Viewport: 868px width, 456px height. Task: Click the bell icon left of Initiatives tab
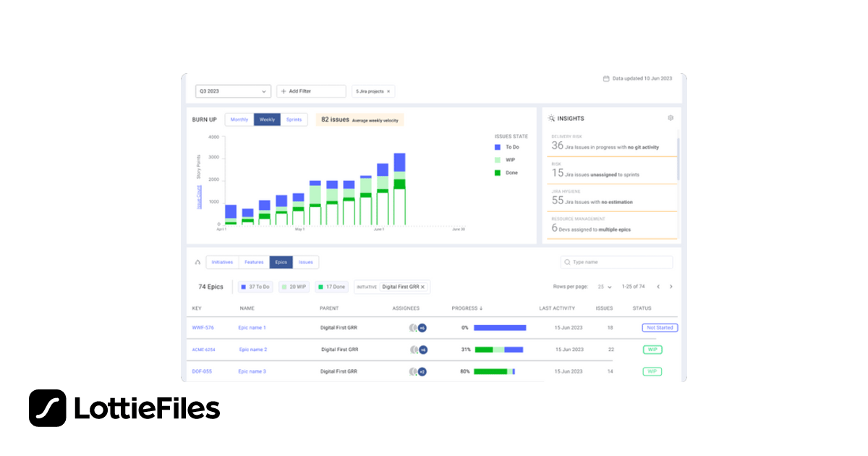197,261
